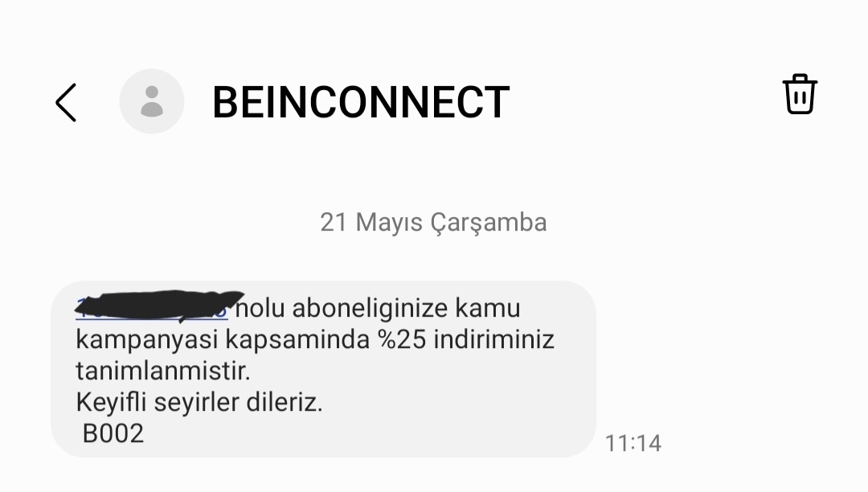The image size is (868, 492).
Task: Open BEINCONNECT sender name header
Action: [361, 102]
